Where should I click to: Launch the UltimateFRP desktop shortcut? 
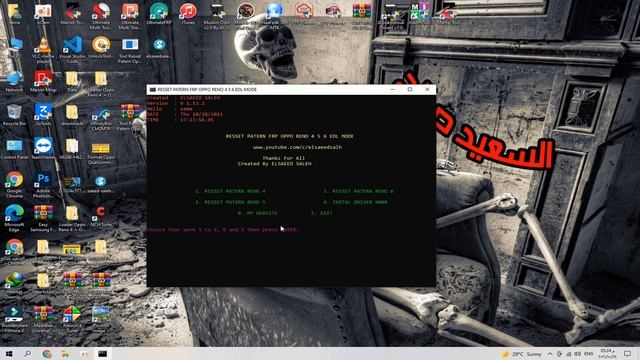[159, 13]
